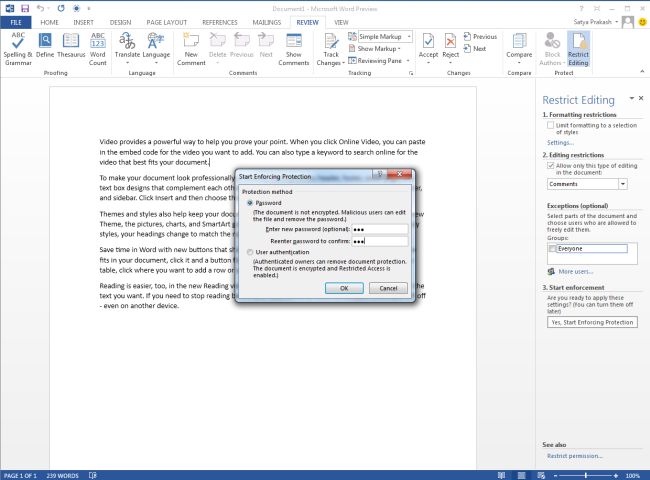Open the Language options
This screenshot has height=480, width=650.
(x=156, y=49)
